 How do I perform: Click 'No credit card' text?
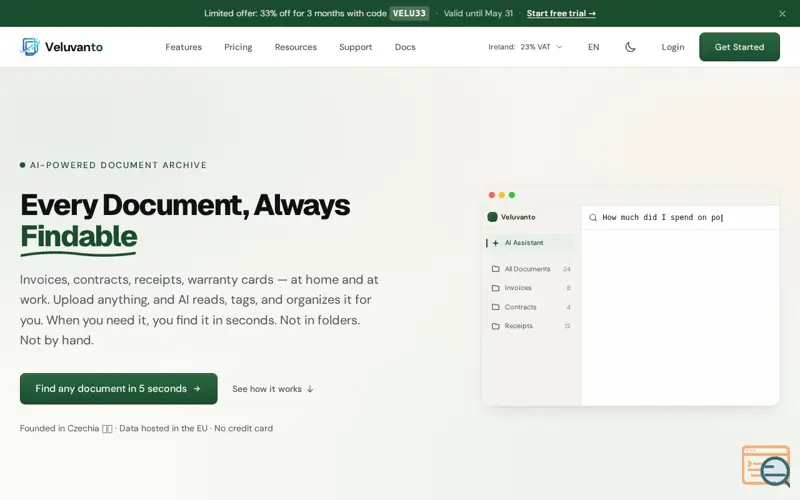click(243, 429)
